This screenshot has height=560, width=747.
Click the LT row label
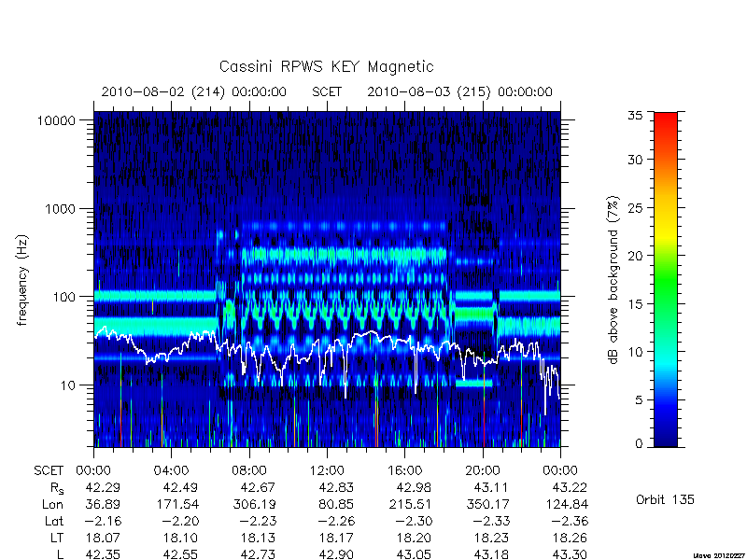pos(56,539)
